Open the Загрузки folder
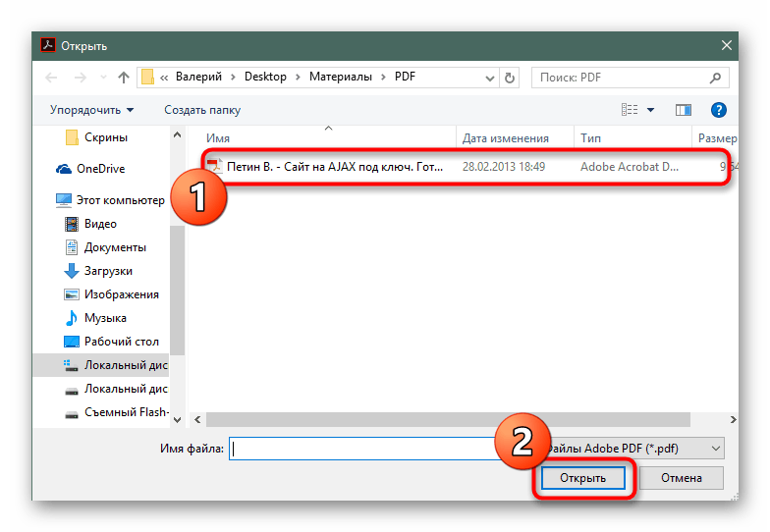 (x=98, y=271)
